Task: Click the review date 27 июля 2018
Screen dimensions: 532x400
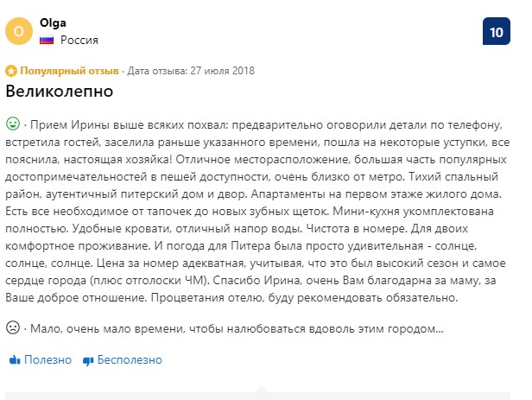Action: tap(222, 71)
